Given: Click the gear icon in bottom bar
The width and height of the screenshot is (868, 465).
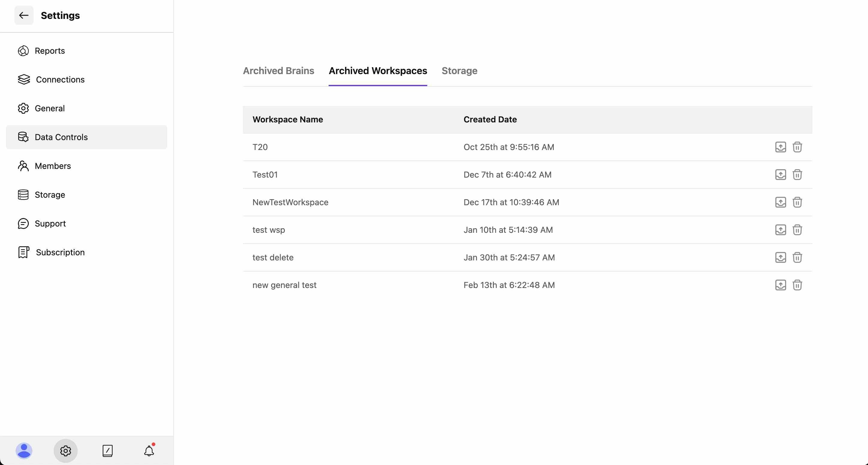Looking at the screenshot, I should [66, 451].
